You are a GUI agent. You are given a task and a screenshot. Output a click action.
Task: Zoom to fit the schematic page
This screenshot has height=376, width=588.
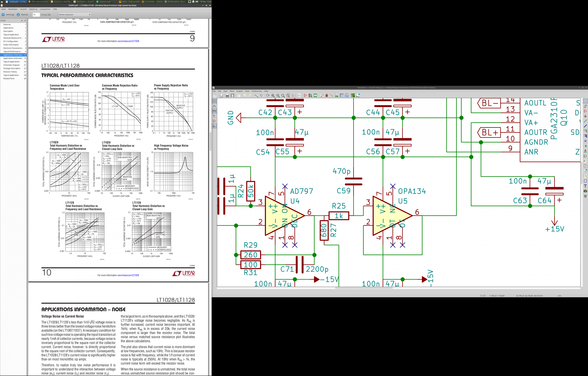(x=283, y=95)
